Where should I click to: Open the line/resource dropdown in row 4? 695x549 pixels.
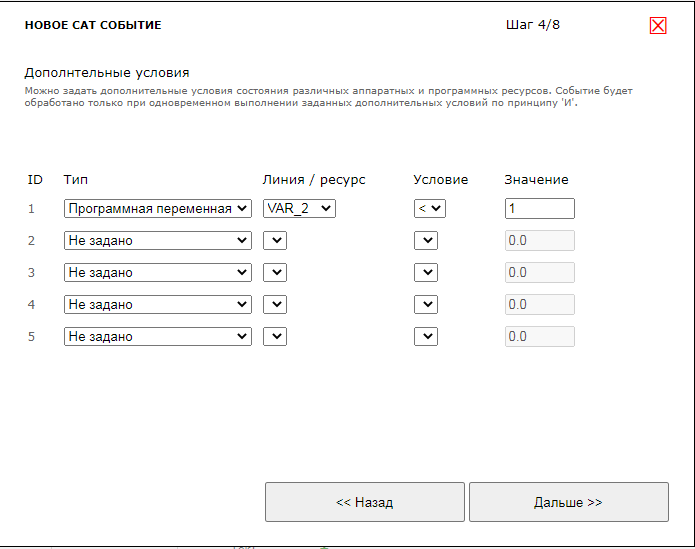click(x=275, y=304)
